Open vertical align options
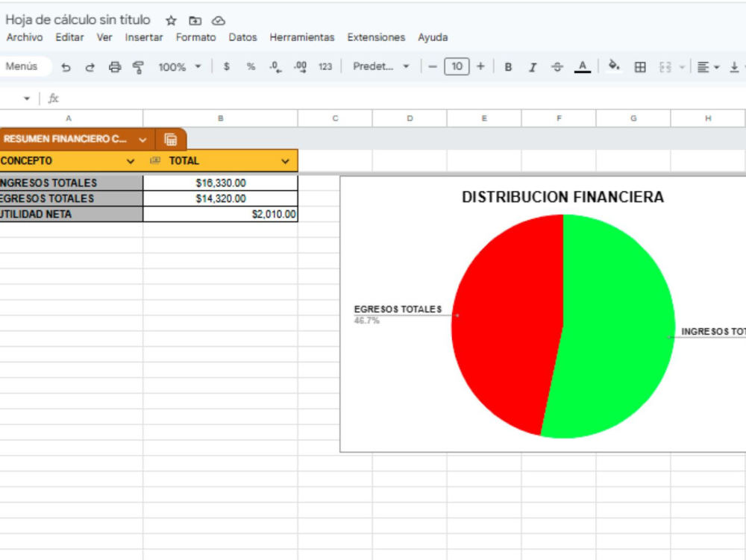 [736, 67]
